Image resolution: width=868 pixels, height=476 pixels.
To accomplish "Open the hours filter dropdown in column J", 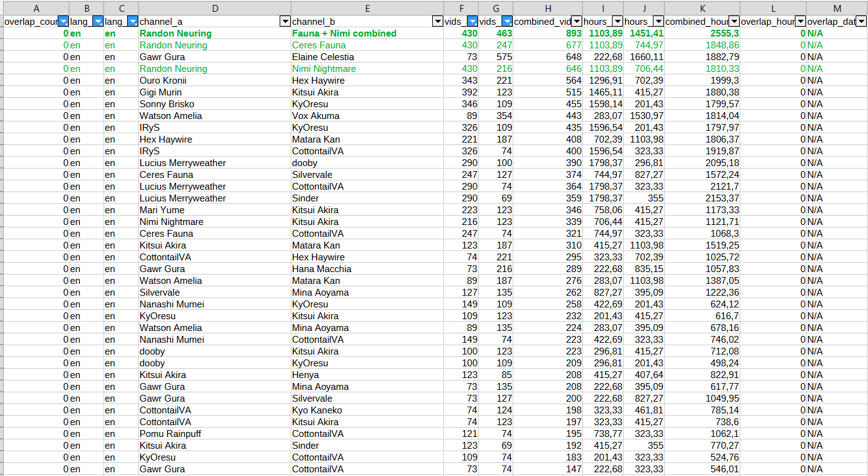I will (x=658, y=22).
